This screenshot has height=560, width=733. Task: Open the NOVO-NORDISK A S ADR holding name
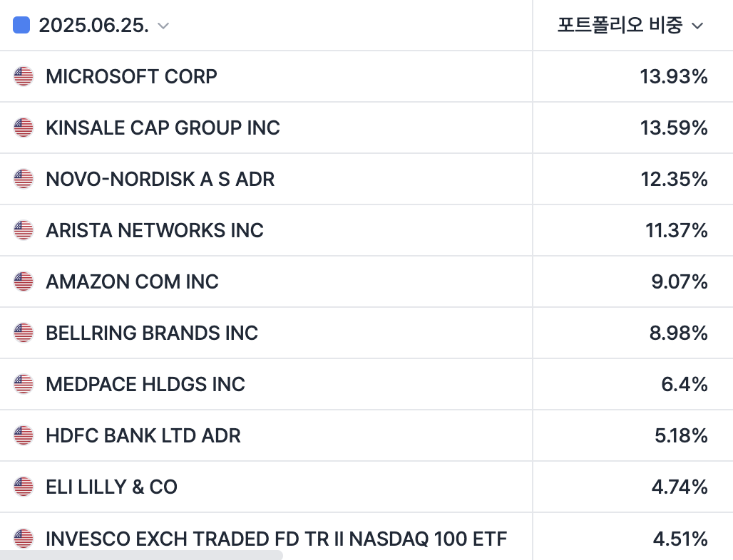[160, 179]
